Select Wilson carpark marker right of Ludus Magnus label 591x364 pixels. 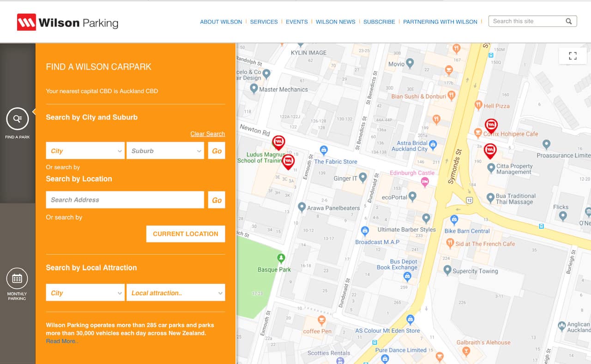tap(288, 161)
